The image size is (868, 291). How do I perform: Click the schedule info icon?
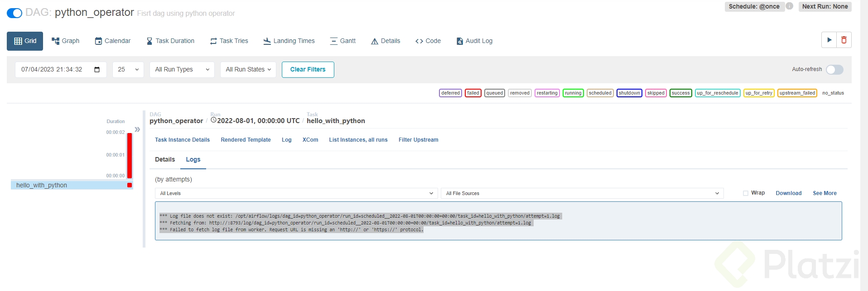coord(789,6)
